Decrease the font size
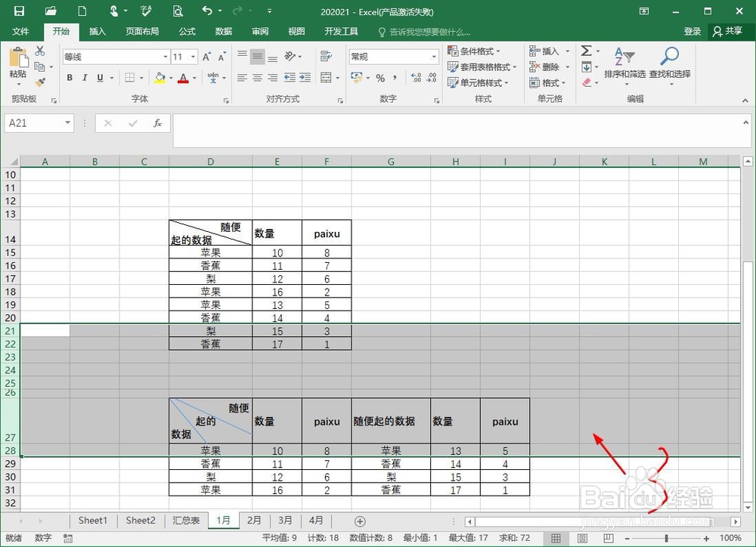Viewport: 756px width, 547px height. 222,57
